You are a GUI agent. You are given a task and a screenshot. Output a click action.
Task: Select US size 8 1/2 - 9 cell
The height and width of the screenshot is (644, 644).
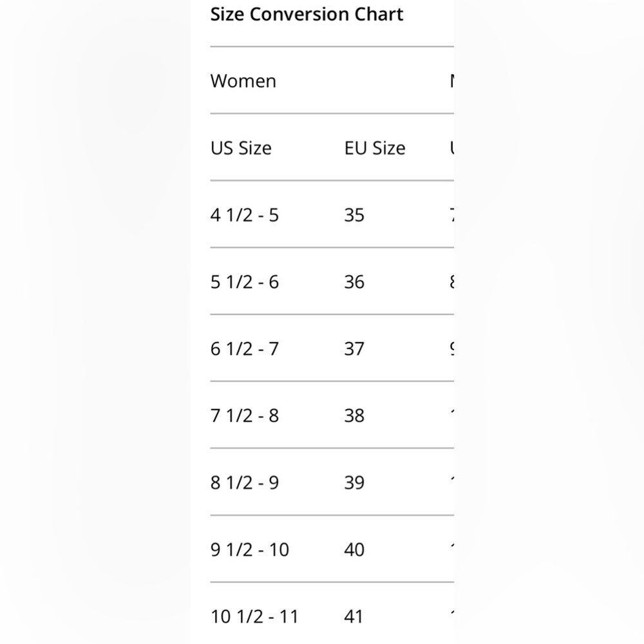(244, 482)
